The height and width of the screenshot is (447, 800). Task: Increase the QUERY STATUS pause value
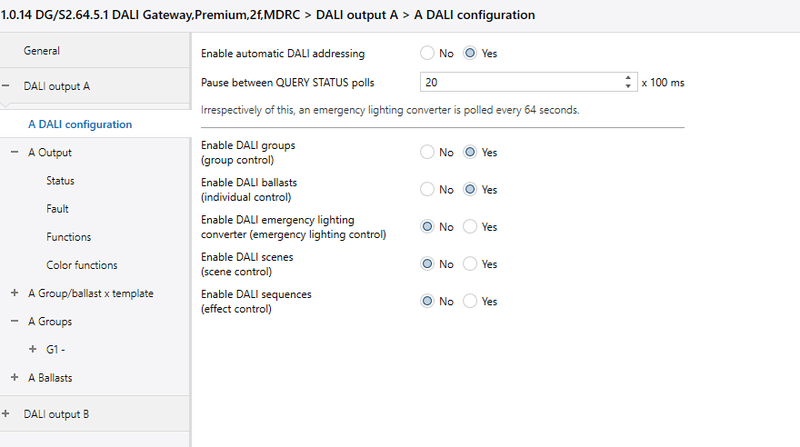pos(628,78)
